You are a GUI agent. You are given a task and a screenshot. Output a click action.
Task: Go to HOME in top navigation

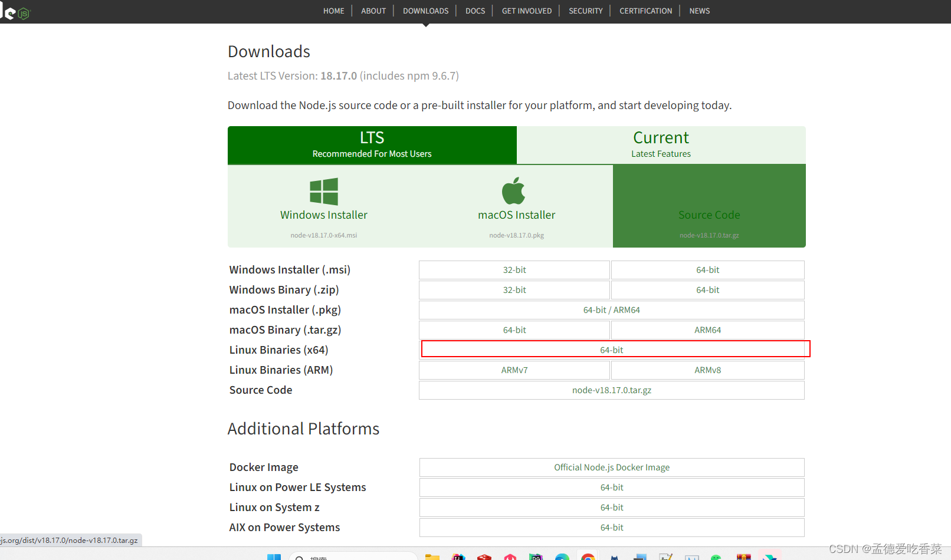[x=333, y=11]
